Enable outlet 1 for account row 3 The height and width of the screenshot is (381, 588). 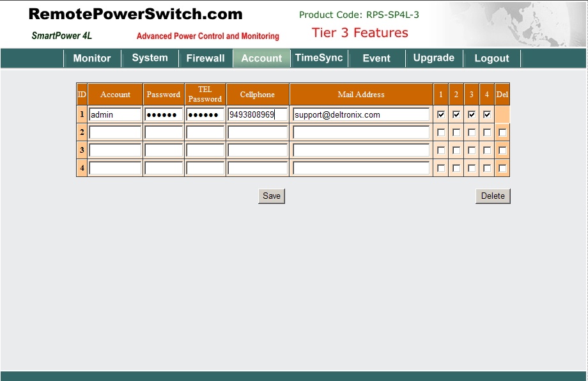(x=441, y=150)
